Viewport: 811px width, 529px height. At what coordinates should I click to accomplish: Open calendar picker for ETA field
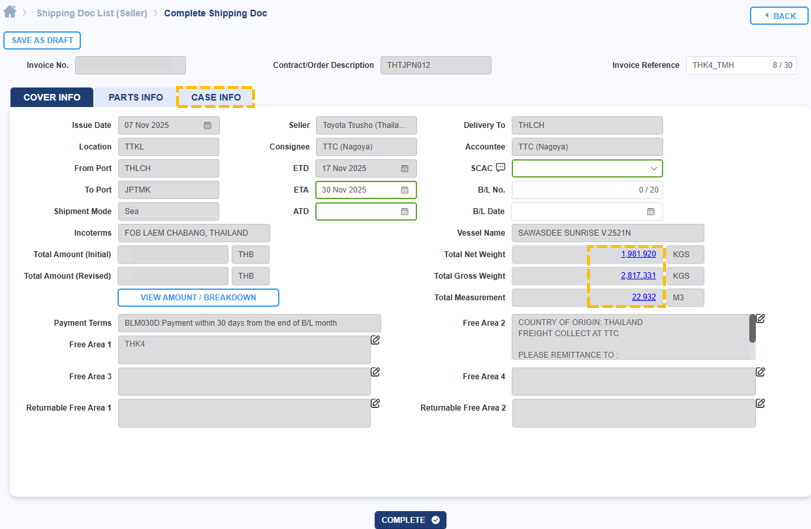(405, 190)
